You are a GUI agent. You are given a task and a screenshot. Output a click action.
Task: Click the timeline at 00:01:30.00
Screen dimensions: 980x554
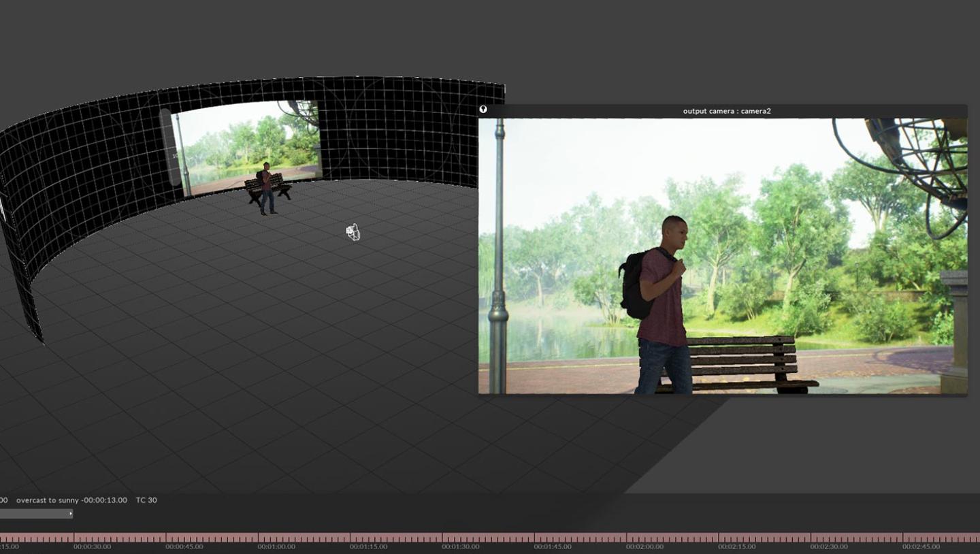(x=460, y=547)
